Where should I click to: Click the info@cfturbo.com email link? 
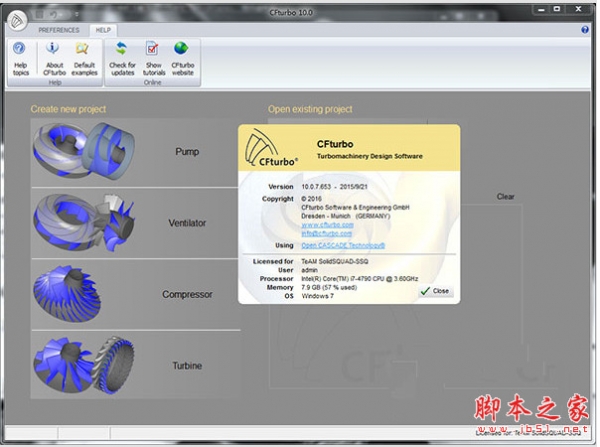pos(326,233)
